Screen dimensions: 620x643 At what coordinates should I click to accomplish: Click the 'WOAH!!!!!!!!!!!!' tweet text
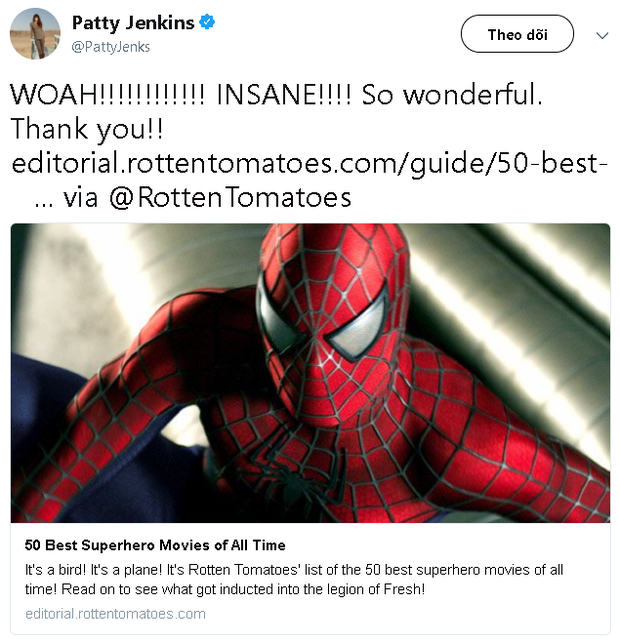pyautogui.click(x=107, y=95)
